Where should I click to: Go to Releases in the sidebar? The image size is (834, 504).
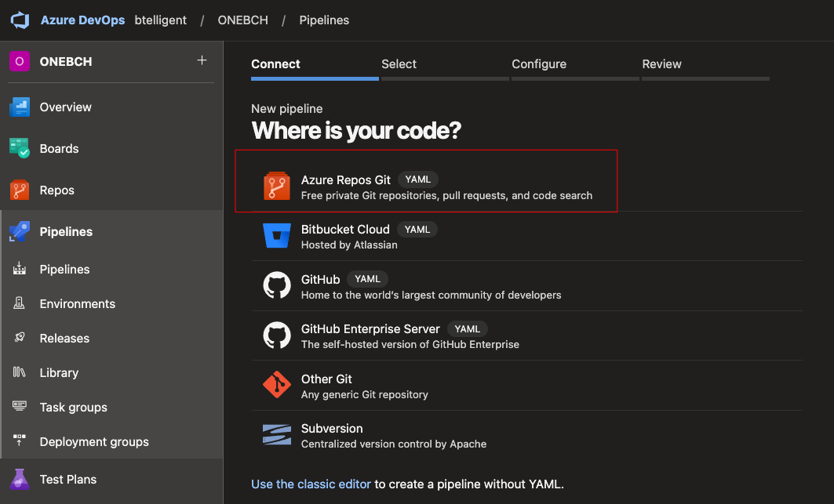click(64, 339)
